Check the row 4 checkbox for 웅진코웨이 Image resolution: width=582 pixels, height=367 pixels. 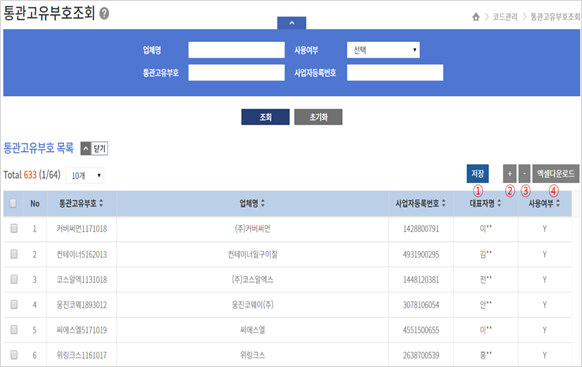[14, 305]
